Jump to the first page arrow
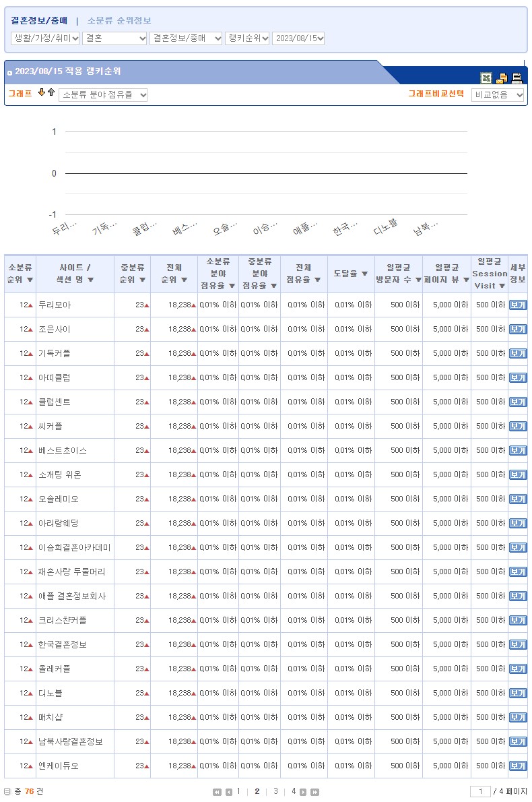Viewport: 532px width, 802px height. [217, 792]
